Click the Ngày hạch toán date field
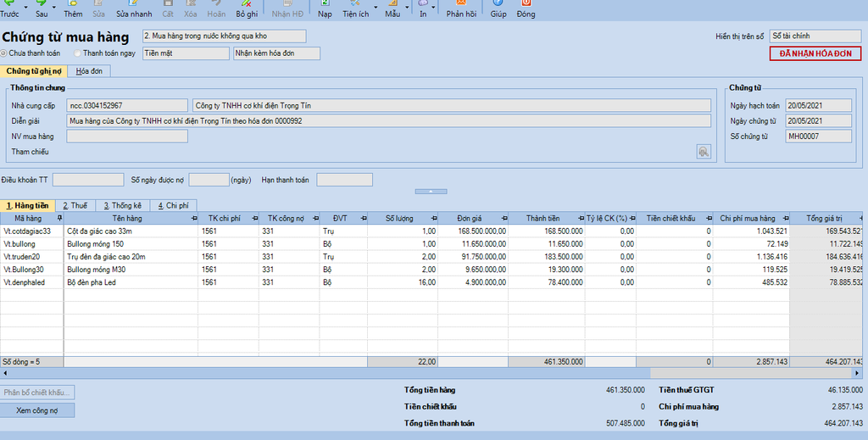Viewport: 868px width, 440px height. click(818, 105)
